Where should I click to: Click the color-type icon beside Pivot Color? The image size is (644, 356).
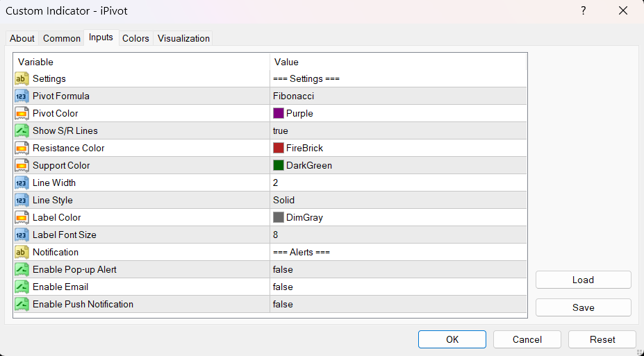click(x=22, y=114)
